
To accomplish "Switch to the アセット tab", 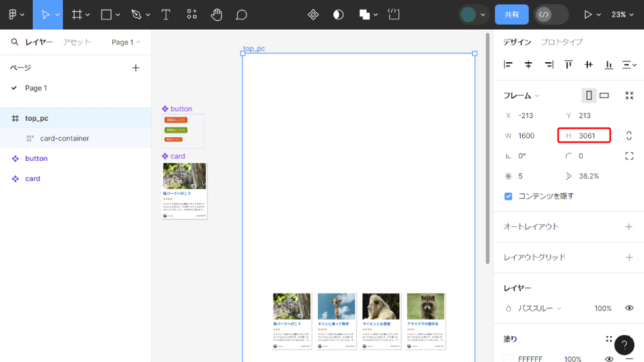I will pos(77,42).
